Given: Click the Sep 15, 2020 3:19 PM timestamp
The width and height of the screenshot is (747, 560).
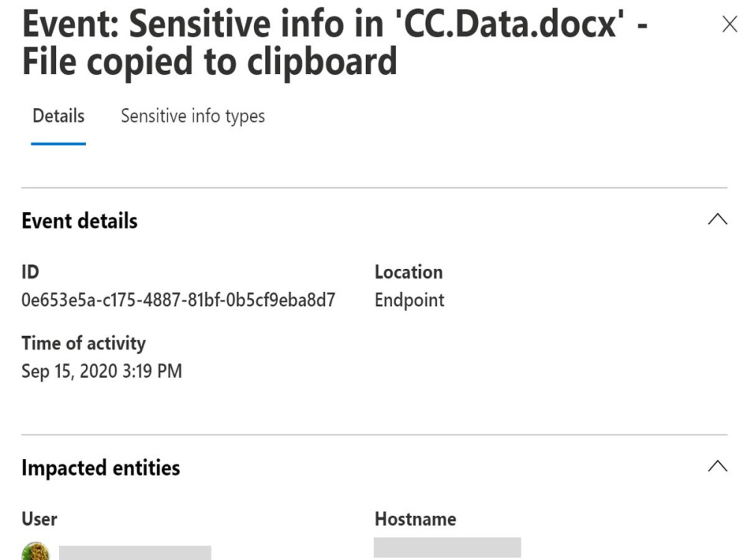Looking at the screenshot, I should tap(102, 371).
